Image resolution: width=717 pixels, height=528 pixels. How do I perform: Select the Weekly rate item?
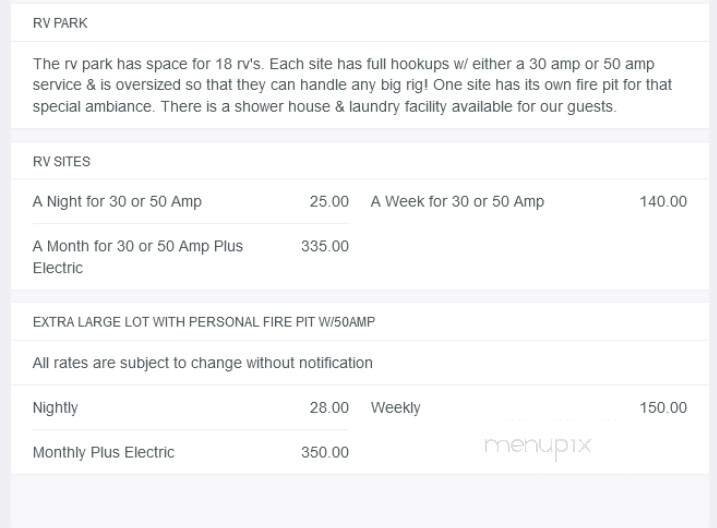pyautogui.click(x=395, y=408)
